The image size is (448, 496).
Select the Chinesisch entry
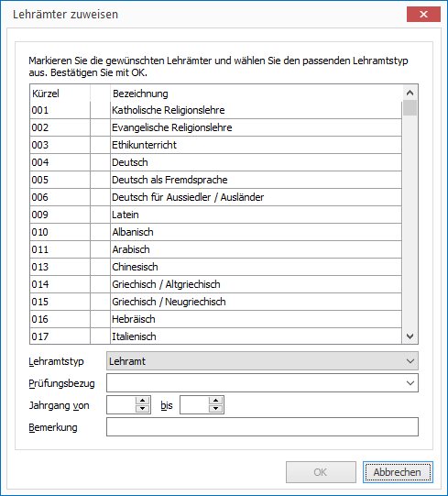click(x=215, y=267)
